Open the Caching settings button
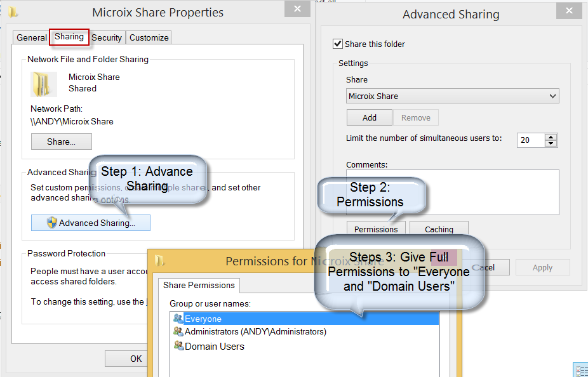Image resolution: width=588 pixels, height=377 pixels. tap(439, 229)
